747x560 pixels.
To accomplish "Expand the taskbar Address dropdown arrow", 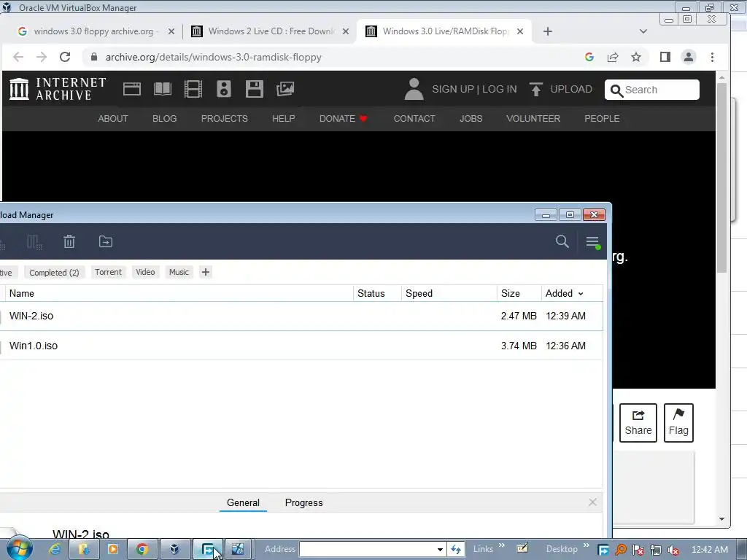I will [x=440, y=550].
